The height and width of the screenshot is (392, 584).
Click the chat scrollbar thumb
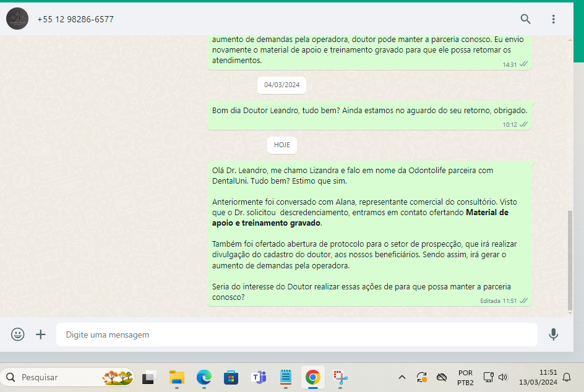[570, 260]
